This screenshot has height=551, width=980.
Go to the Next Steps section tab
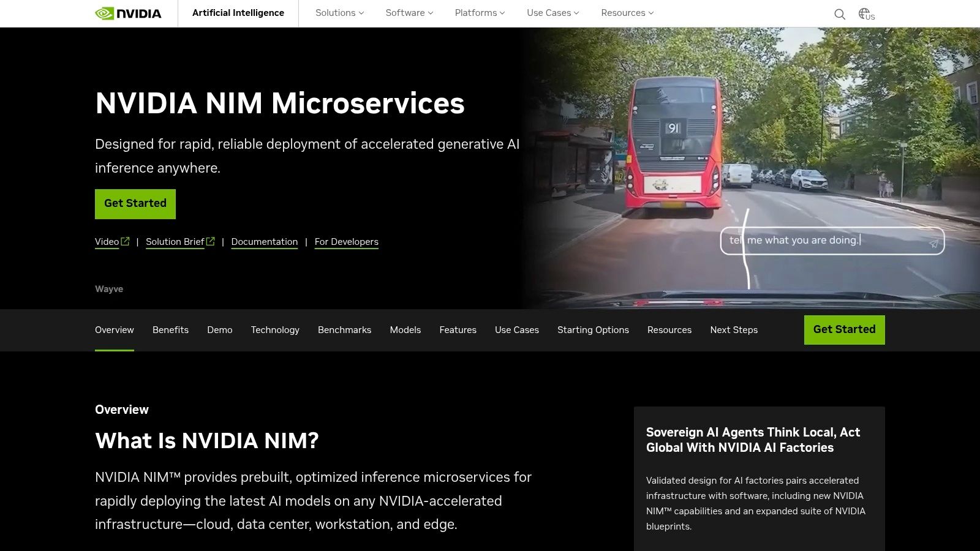pyautogui.click(x=734, y=330)
